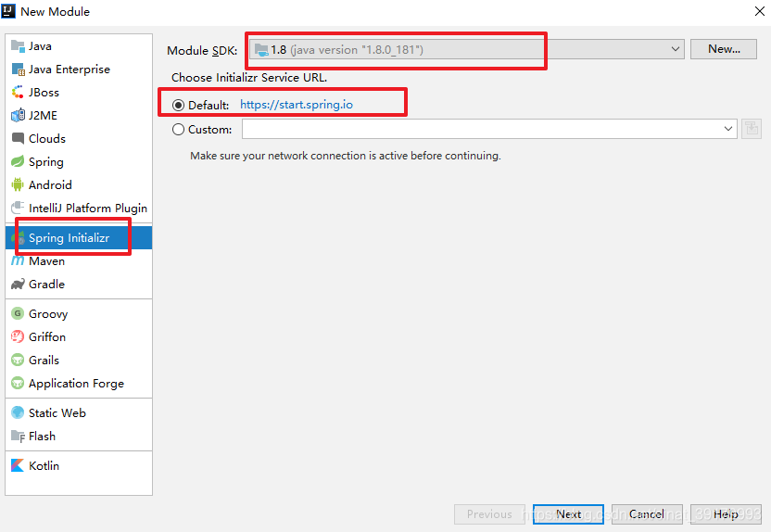Choose Java in the module type list
The height and width of the screenshot is (532, 771).
pyautogui.click(x=79, y=46)
